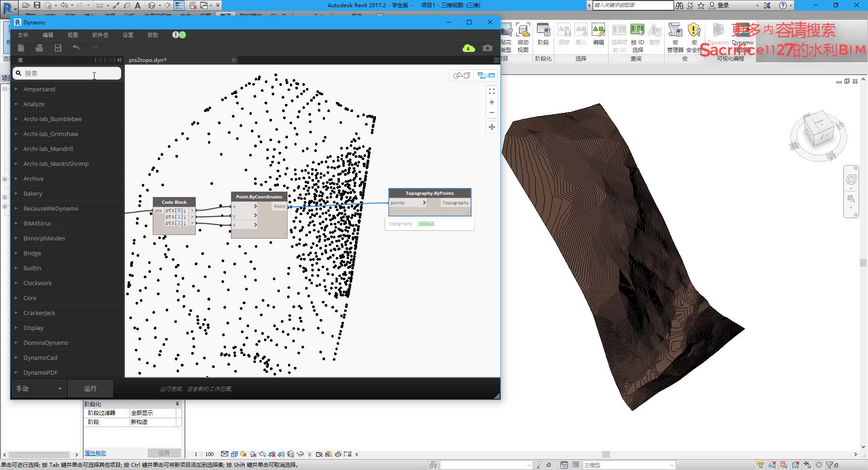Toggle the collapse library panel arrow
The height and width of the screenshot is (470, 868).
(x=119, y=60)
